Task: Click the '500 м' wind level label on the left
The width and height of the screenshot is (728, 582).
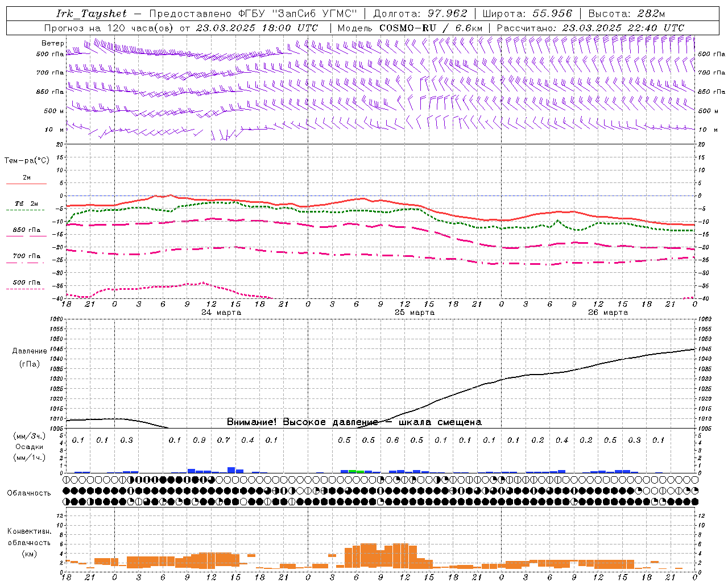Action: click(54, 111)
